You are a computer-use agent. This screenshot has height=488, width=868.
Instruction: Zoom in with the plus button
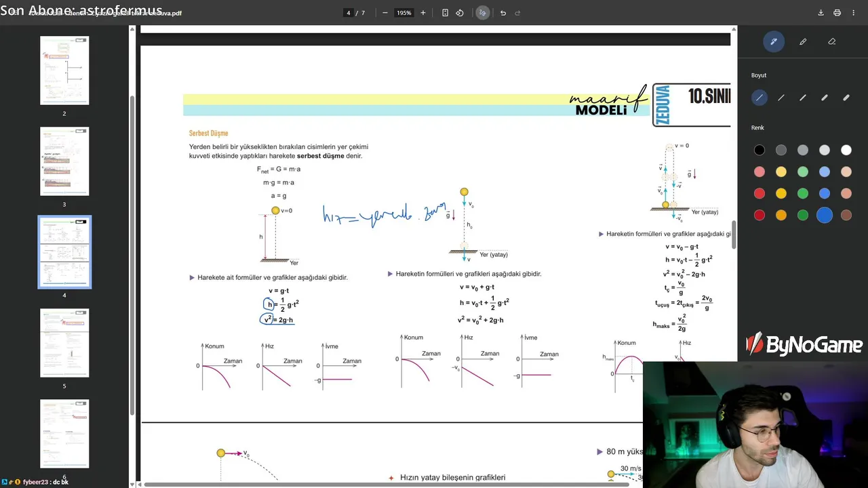coord(423,13)
